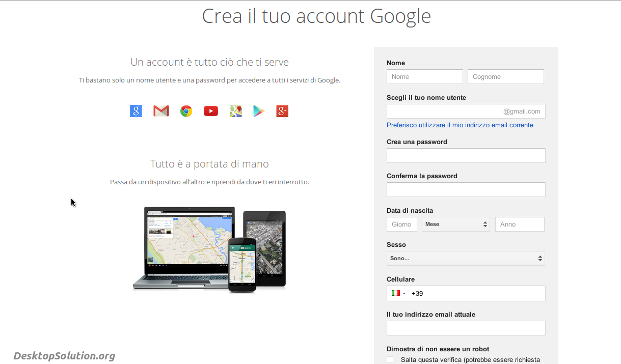This screenshot has width=621, height=364.
Task: Click the "Data di nascita" label
Action: (410, 210)
